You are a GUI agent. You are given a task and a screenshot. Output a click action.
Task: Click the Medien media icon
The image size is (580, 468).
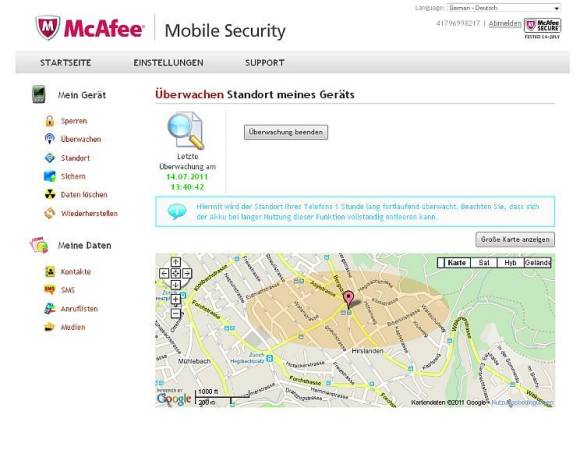[x=50, y=327]
